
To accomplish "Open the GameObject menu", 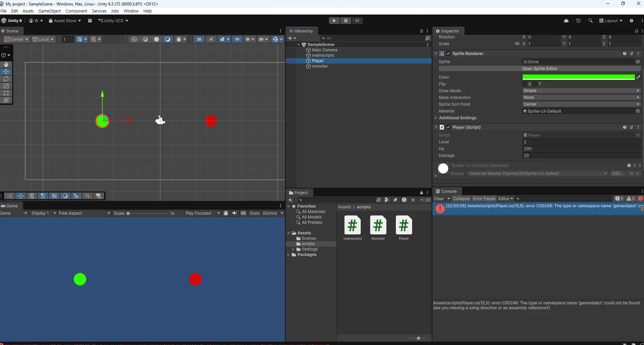I will pos(50,11).
